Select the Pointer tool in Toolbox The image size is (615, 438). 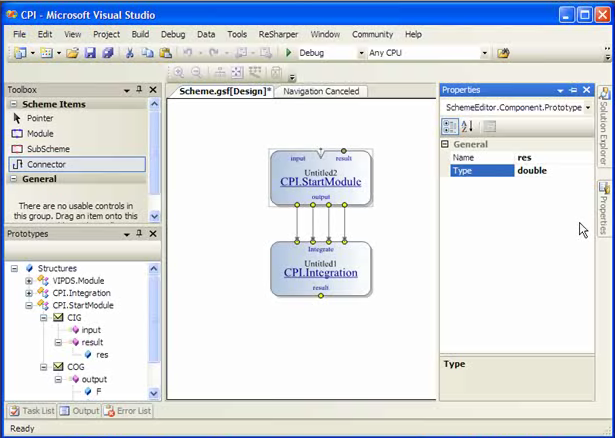tap(40, 118)
